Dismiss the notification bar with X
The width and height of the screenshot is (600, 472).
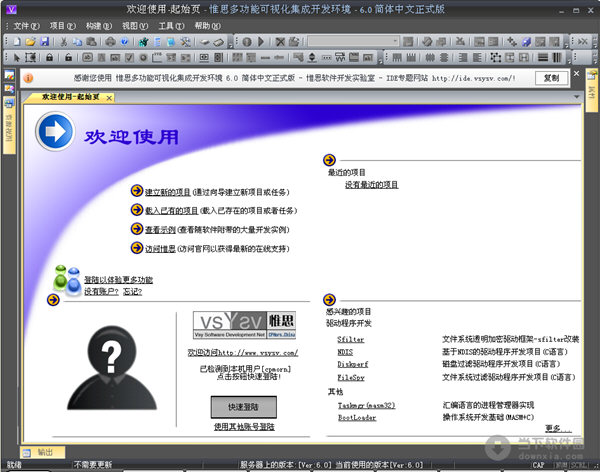point(576,73)
